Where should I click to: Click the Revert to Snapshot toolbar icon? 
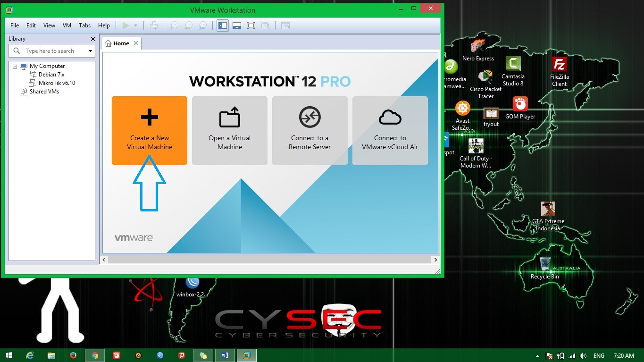(x=188, y=25)
